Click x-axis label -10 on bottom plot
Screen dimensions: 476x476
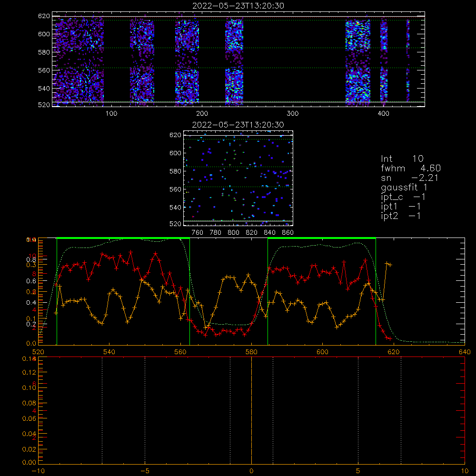pos(38,471)
